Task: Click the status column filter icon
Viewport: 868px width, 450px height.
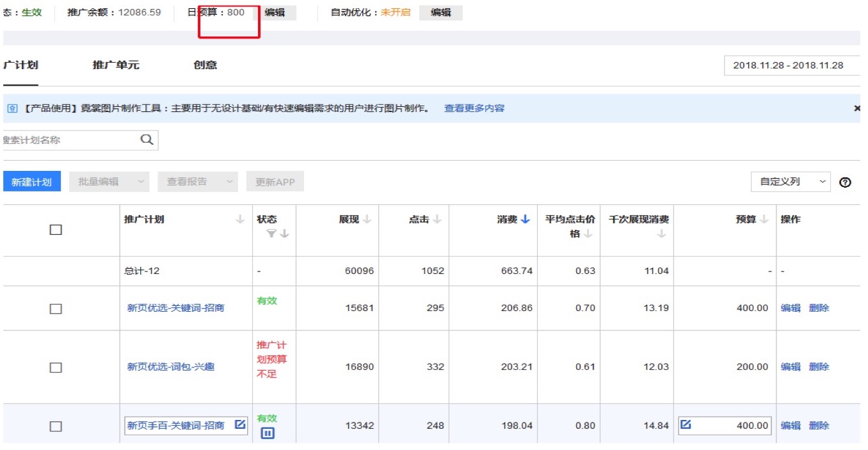Action: click(x=271, y=234)
